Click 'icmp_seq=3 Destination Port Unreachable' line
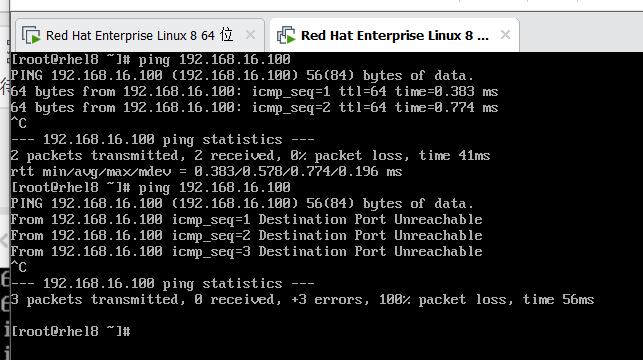This screenshot has width=643, height=360. tap(246, 251)
